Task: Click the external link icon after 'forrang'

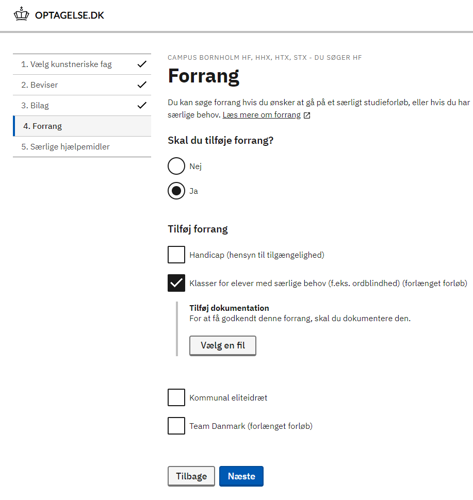Action: (x=307, y=115)
